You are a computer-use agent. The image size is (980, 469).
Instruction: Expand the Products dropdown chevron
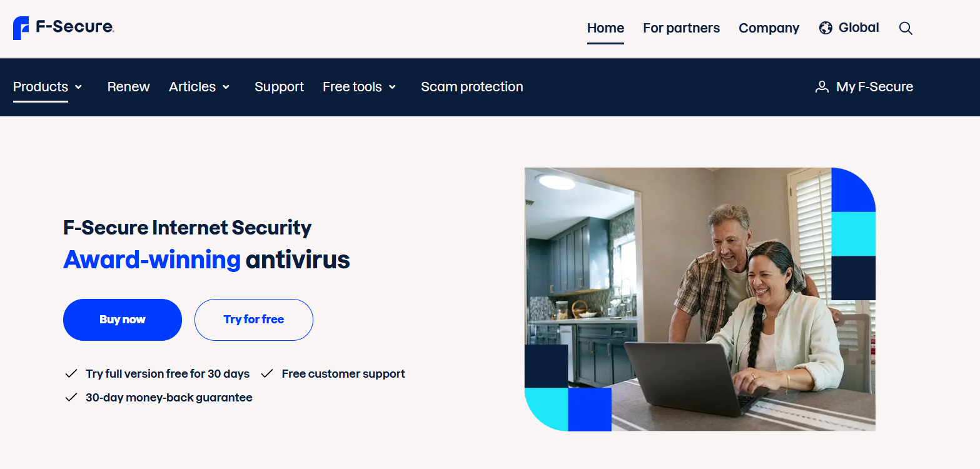pyautogui.click(x=78, y=87)
